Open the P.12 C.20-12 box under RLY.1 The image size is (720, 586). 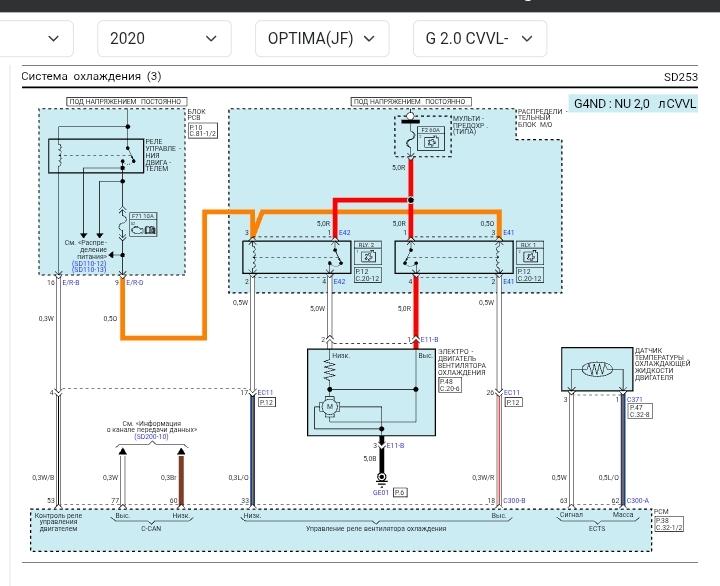(x=529, y=275)
